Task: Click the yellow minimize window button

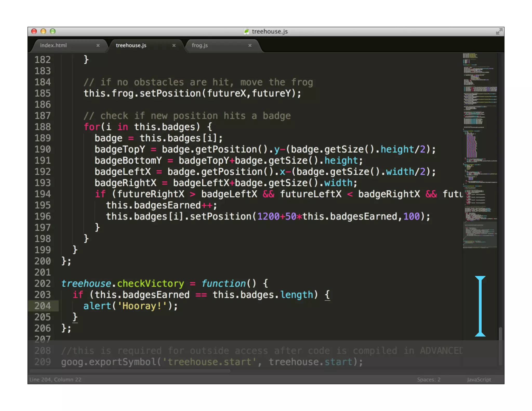Action: click(43, 31)
